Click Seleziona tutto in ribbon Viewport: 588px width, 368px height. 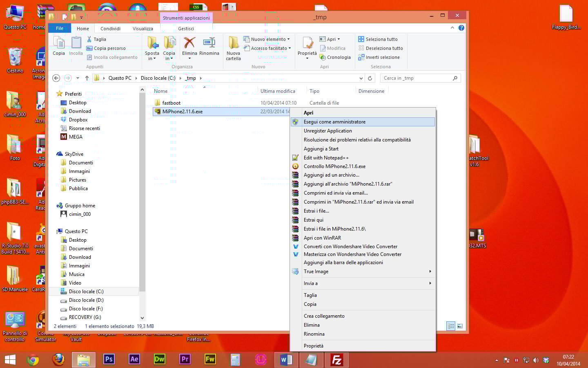[378, 39]
